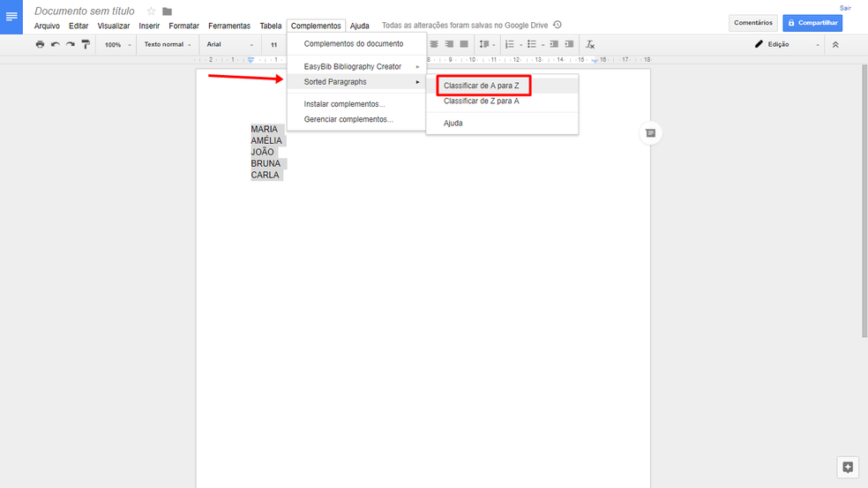Apply bulleted list

click(x=531, y=44)
